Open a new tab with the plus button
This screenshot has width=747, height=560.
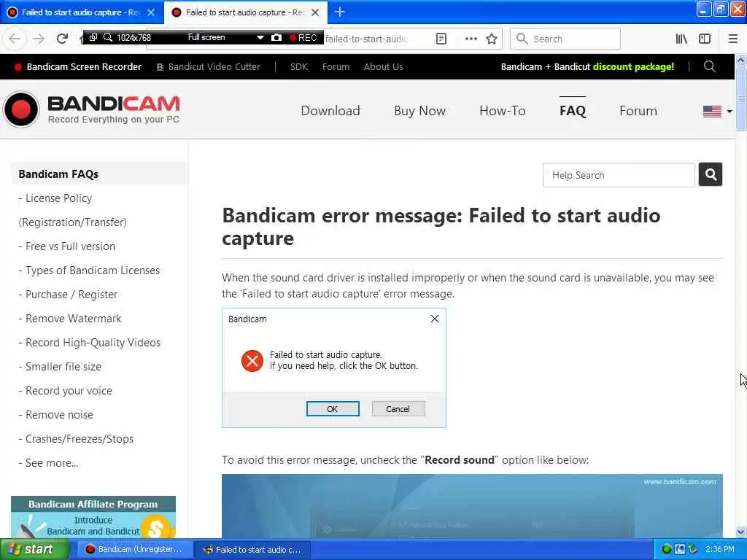click(340, 12)
